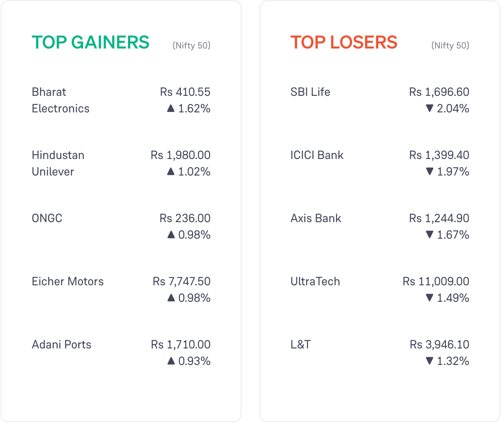Click the Nifty 50 label in losers card
The image size is (504, 424).
click(450, 45)
